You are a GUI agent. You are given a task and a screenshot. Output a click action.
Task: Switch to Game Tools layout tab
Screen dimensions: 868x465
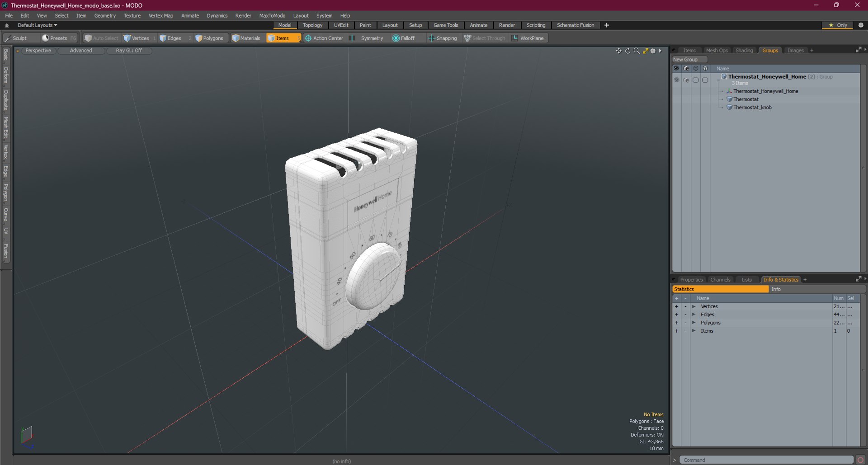click(x=446, y=25)
